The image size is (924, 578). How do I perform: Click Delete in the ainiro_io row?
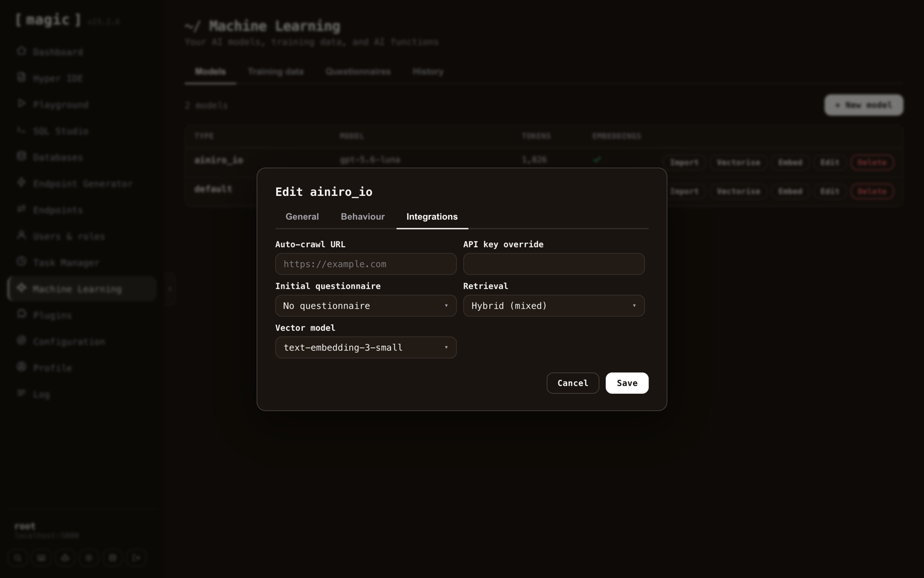pos(872,162)
